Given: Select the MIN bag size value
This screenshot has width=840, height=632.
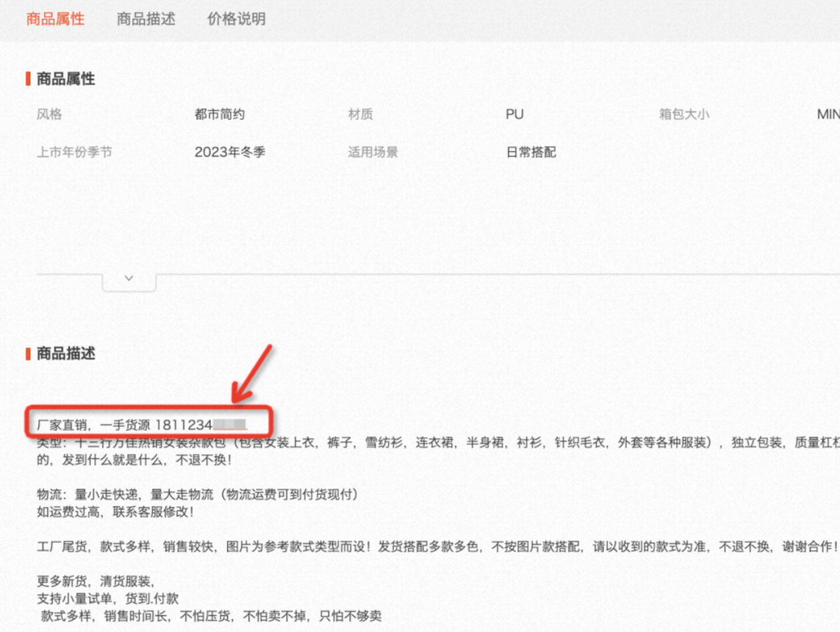Looking at the screenshot, I should click(x=827, y=114).
